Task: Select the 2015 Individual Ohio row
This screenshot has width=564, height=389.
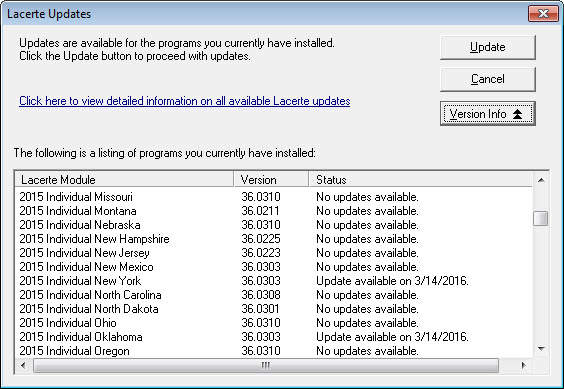Action: click(273, 323)
